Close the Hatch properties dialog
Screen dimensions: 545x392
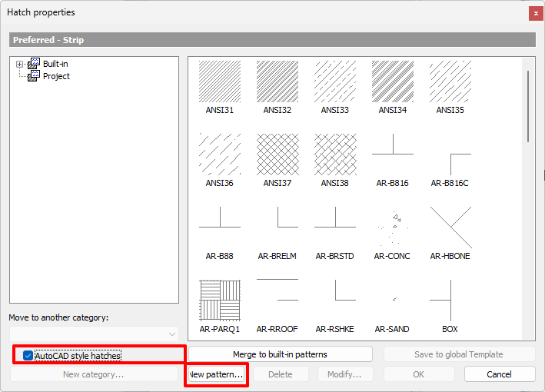click(x=536, y=14)
